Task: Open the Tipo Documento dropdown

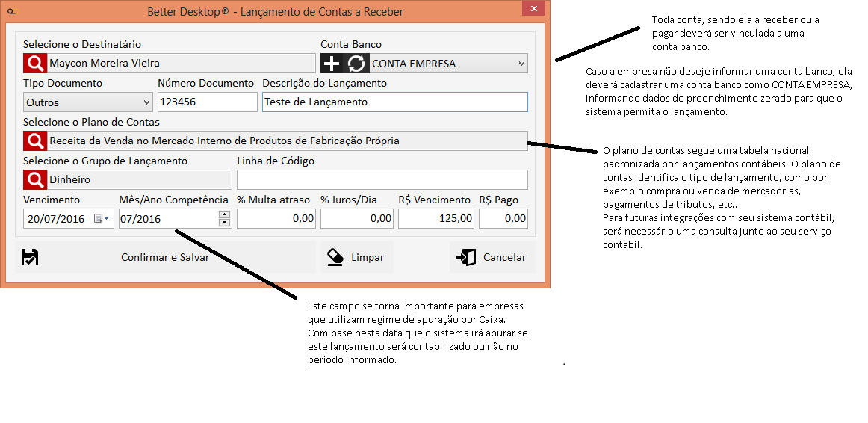Action: 146,102
